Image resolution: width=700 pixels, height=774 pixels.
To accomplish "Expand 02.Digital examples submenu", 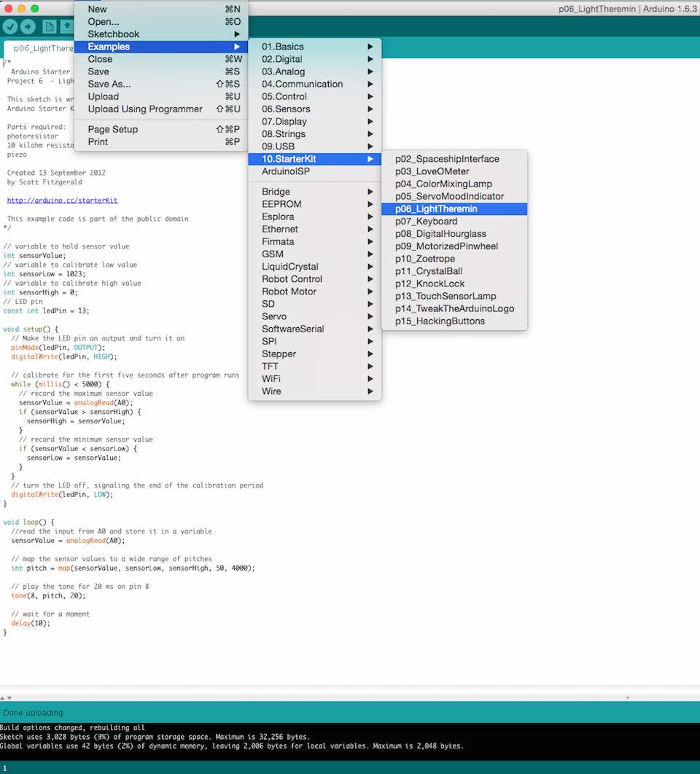I will (x=315, y=59).
